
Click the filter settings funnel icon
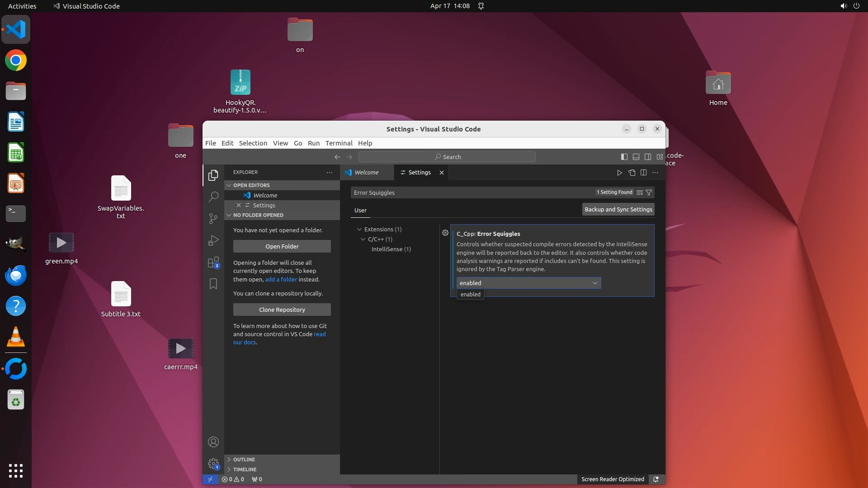point(649,192)
